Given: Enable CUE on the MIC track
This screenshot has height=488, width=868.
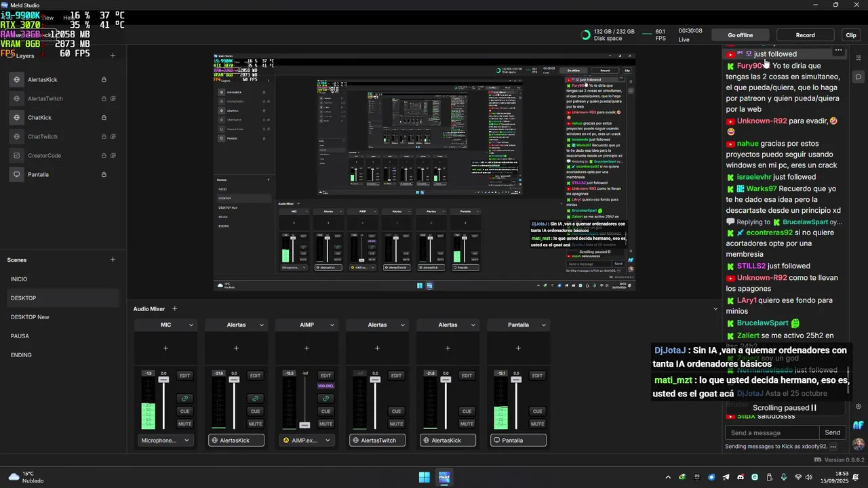Looking at the screenshot, I should pyautogui.click(x=184, y=411).
